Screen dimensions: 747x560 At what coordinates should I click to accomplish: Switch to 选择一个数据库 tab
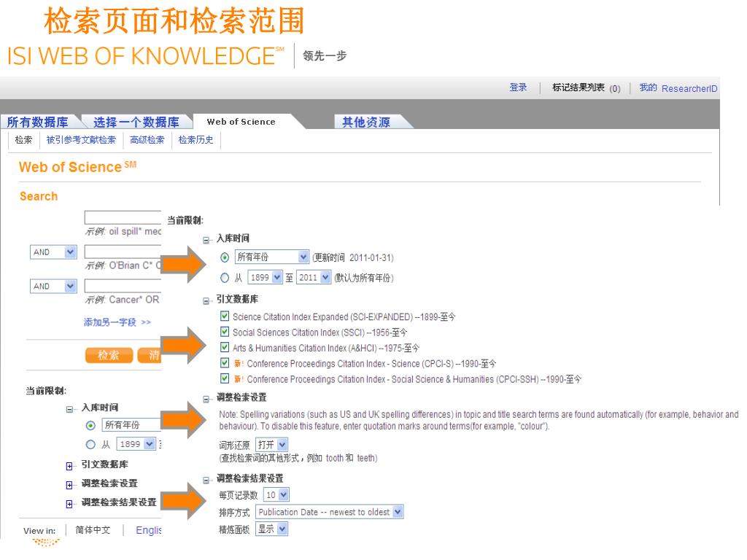click(136, 122)
